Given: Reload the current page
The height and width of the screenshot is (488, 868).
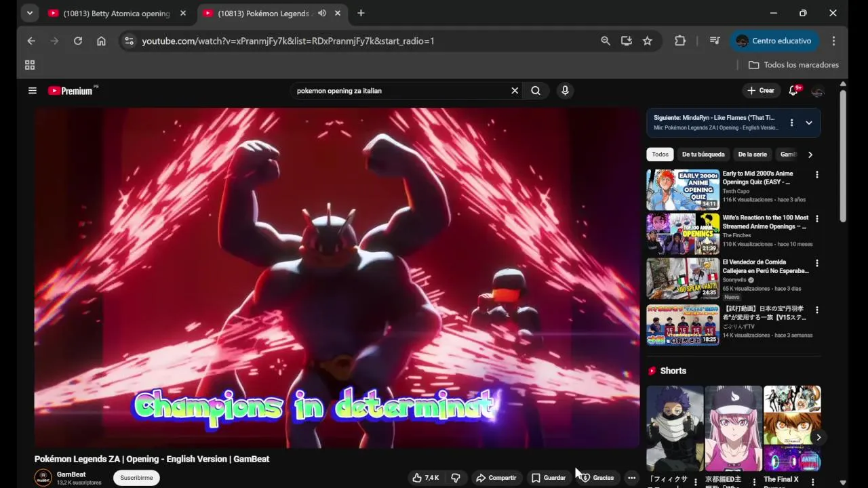Looking at the screenshot, I should pyautogui.click(x=78, y=41).
